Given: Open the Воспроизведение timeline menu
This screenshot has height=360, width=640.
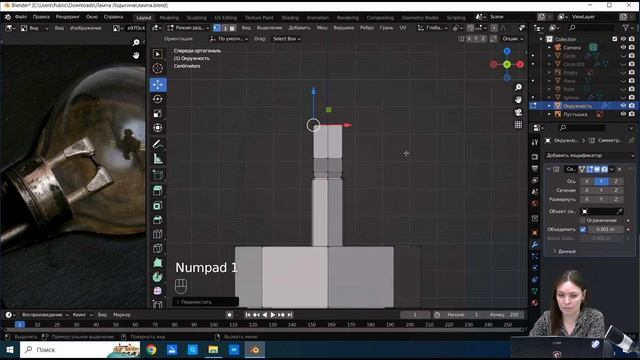Looking at the screenshot, I should coord(45,315).
